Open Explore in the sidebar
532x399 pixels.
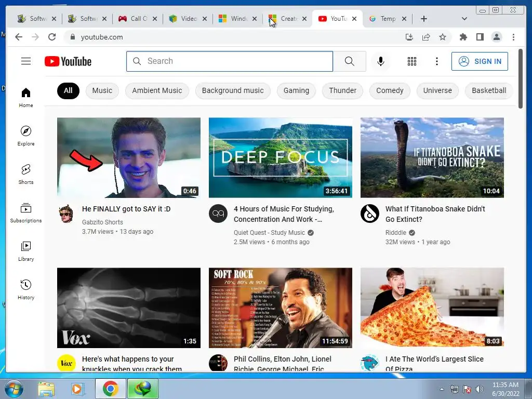pos(26,136)
